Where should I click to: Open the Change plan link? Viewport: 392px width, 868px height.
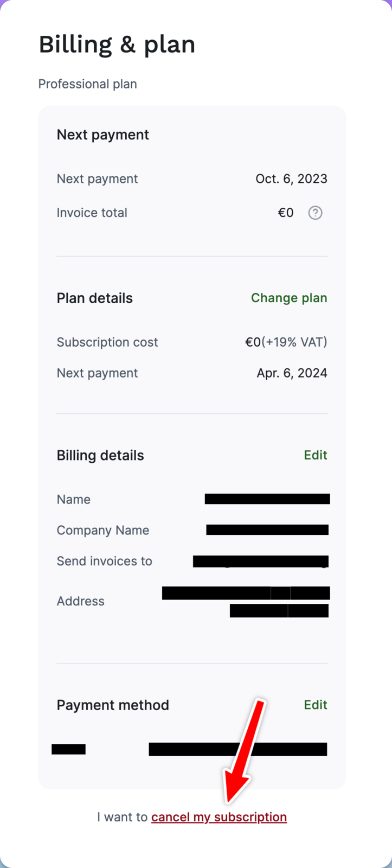[x=289, y=298]
